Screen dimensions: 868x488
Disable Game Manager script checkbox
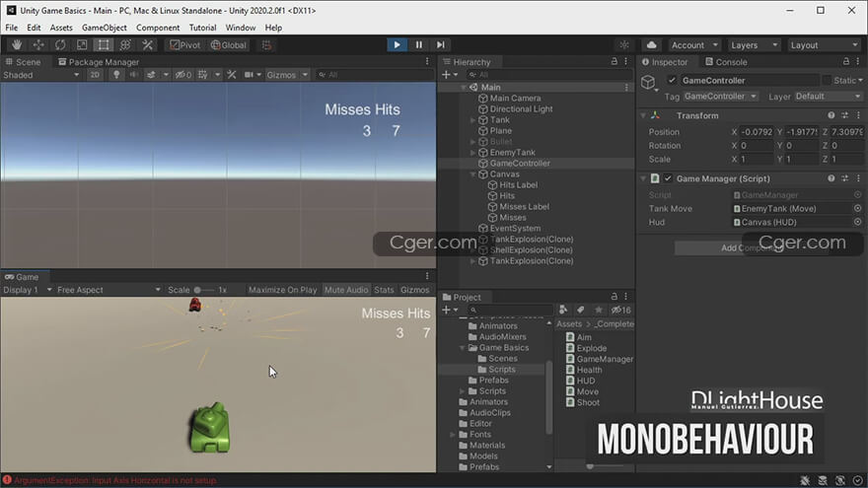point(668,178)
